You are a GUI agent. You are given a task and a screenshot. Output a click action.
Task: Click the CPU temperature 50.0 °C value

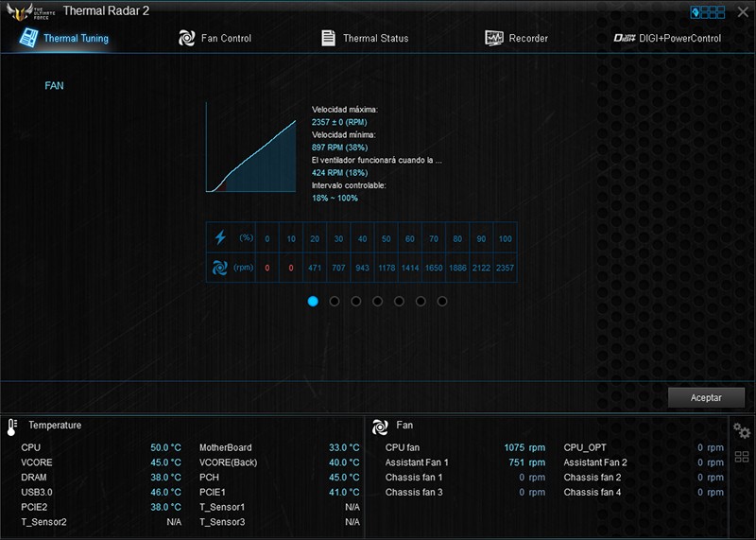pyautogui.click(x=165, y=447)
